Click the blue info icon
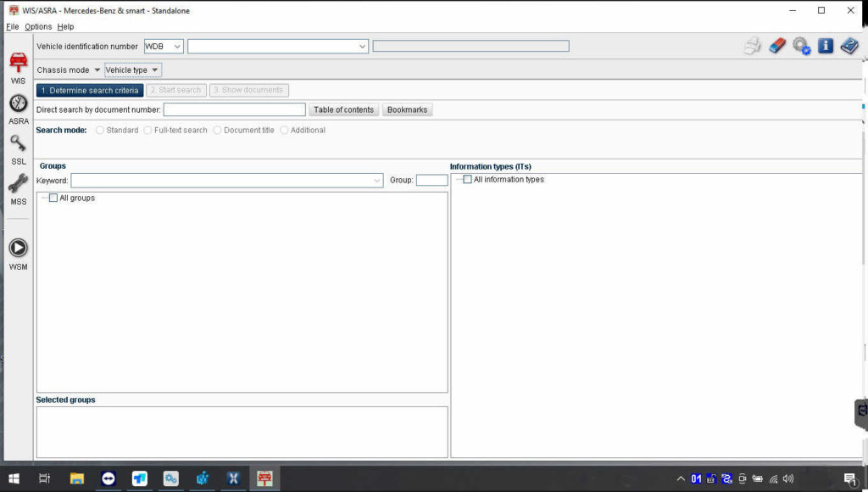 (825, 46)
